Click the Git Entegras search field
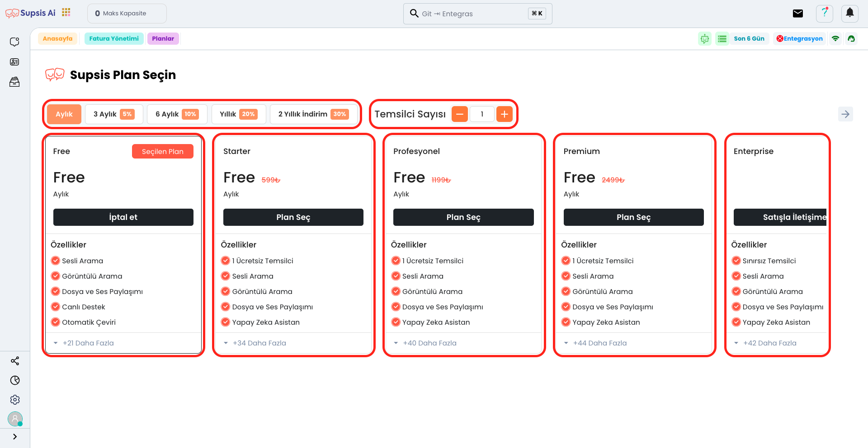Screen dimensions: 868x448 (477, 14)
